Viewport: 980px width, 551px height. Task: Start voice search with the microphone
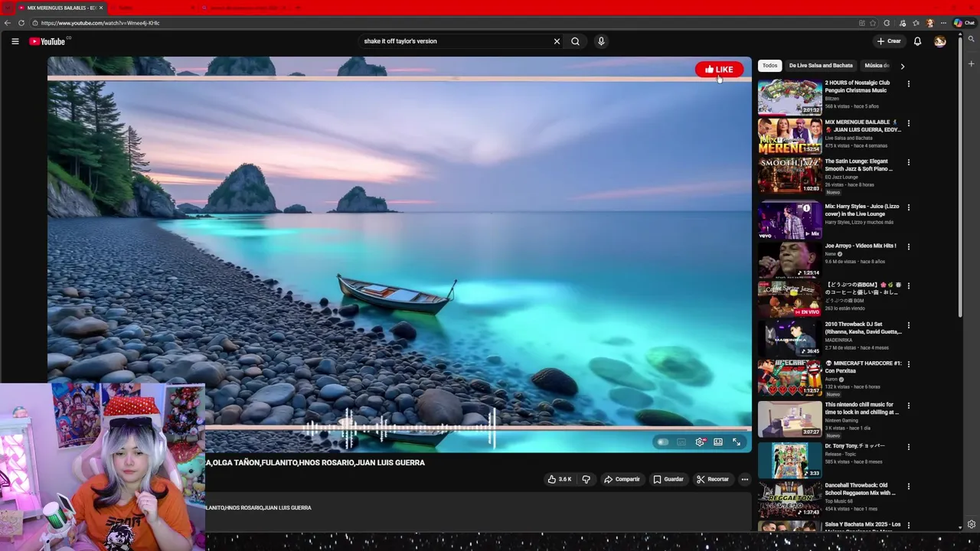601,41
